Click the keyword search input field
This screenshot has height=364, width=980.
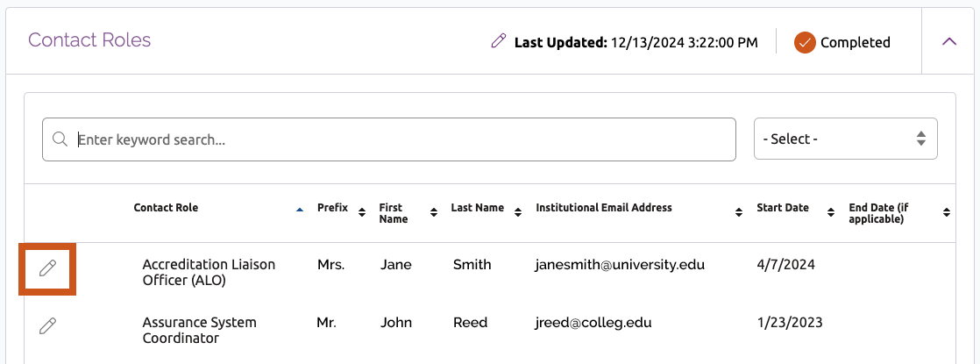[388, 139]
